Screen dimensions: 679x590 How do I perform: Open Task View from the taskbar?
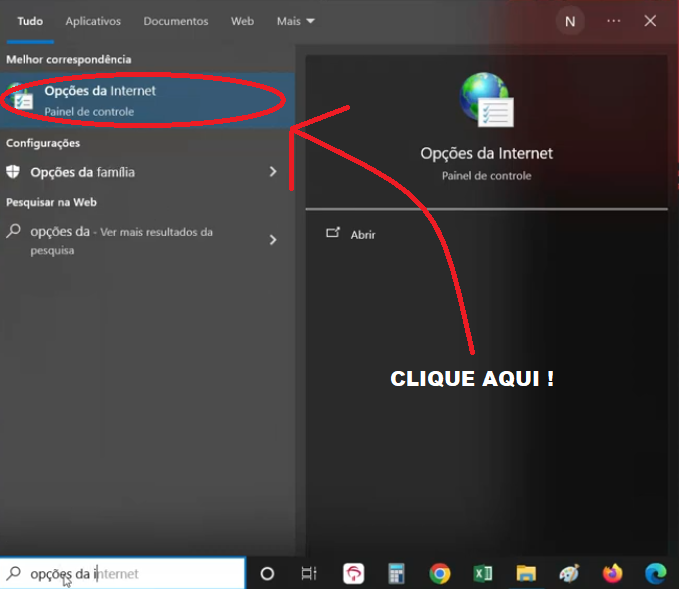tap(309, 574)
